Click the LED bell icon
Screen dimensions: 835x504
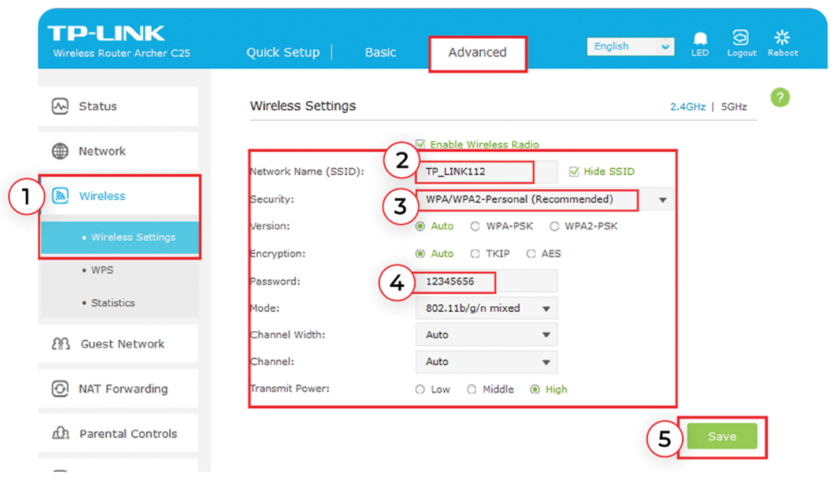pyautogui.click(x=699, y=38)
